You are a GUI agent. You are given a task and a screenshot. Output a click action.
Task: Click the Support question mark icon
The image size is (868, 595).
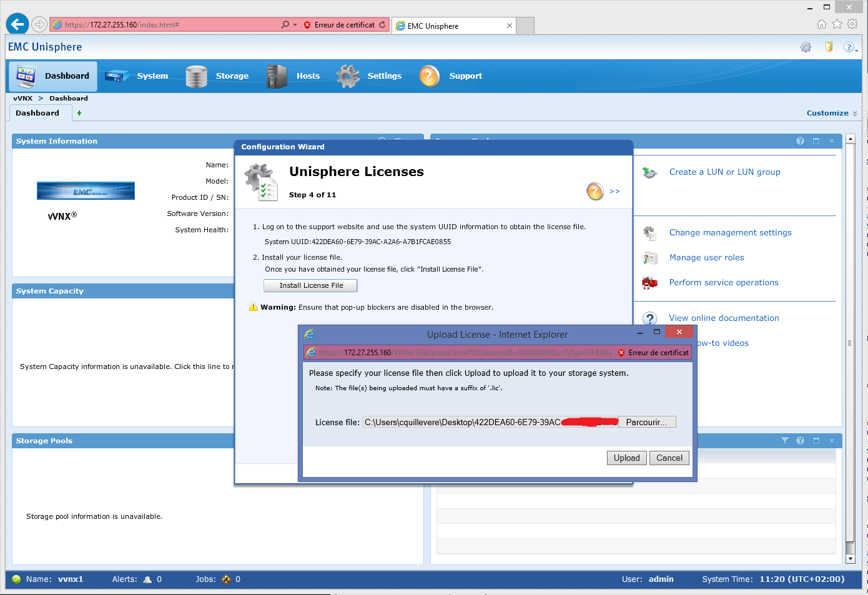point(429,76)
